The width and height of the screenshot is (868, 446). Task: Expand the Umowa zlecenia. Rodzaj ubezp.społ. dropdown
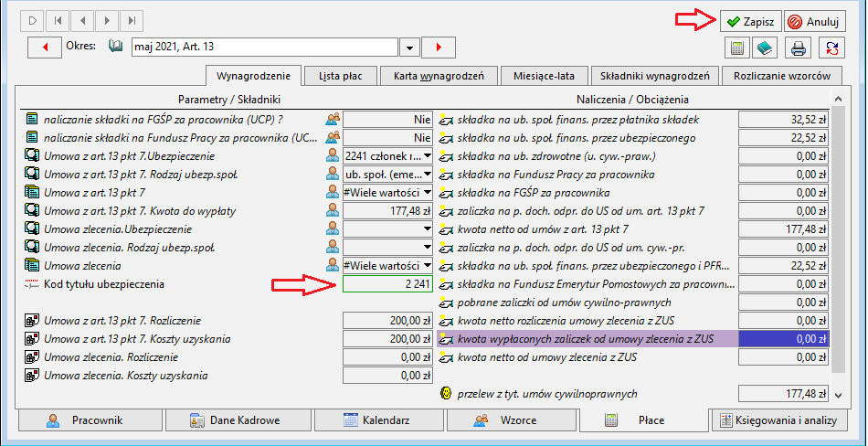427,248
